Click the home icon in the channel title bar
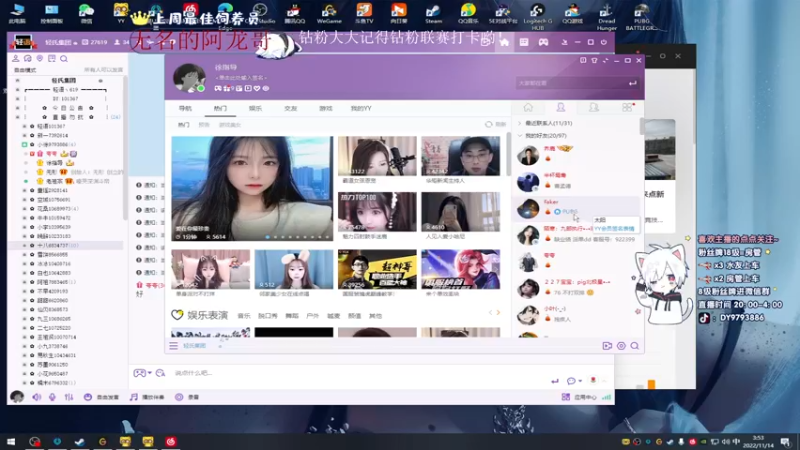Viewport: 800px width, 450px height. pos(504,42)
